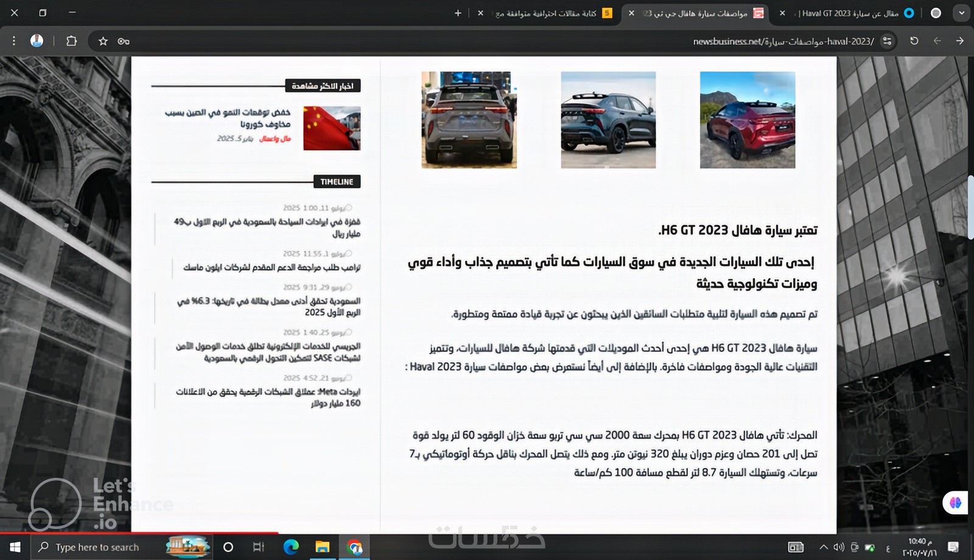This screenshot has height=560, width=974.
Task: Click the left-pointing navigation arrow in toolbar
Action: click(937, 41)
